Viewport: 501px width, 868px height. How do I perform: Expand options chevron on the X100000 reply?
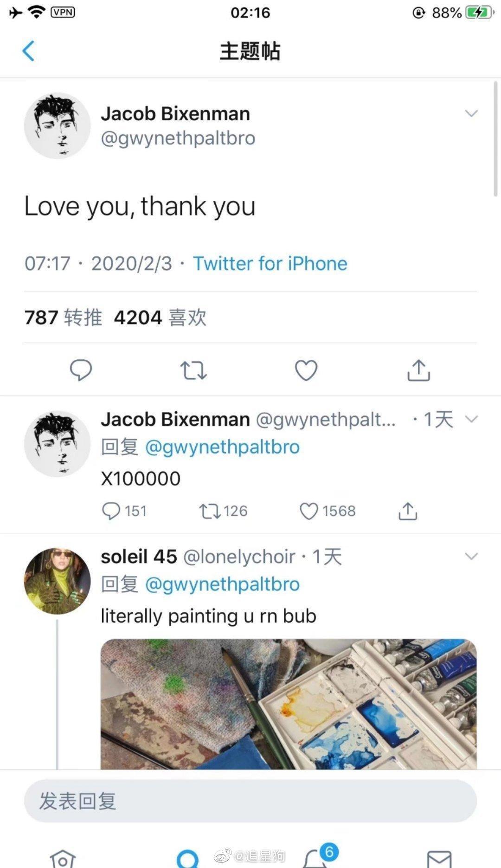coord(471,419)
